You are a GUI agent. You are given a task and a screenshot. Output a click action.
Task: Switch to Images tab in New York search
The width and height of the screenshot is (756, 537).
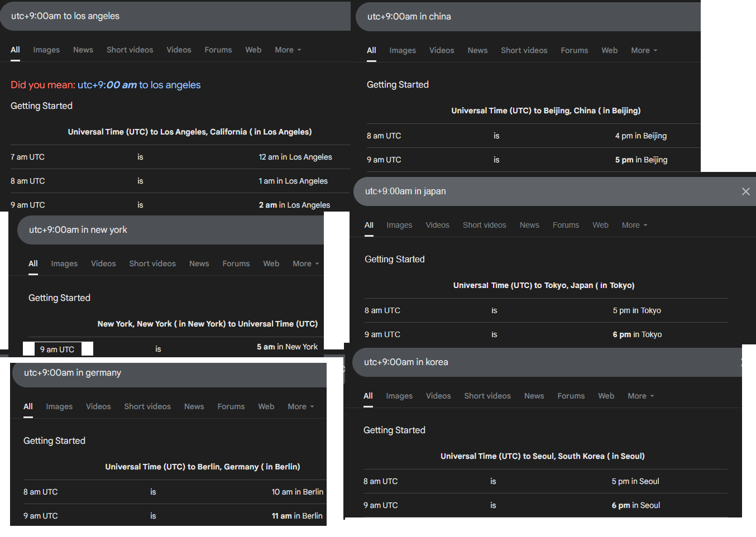(x=64, y=263)
